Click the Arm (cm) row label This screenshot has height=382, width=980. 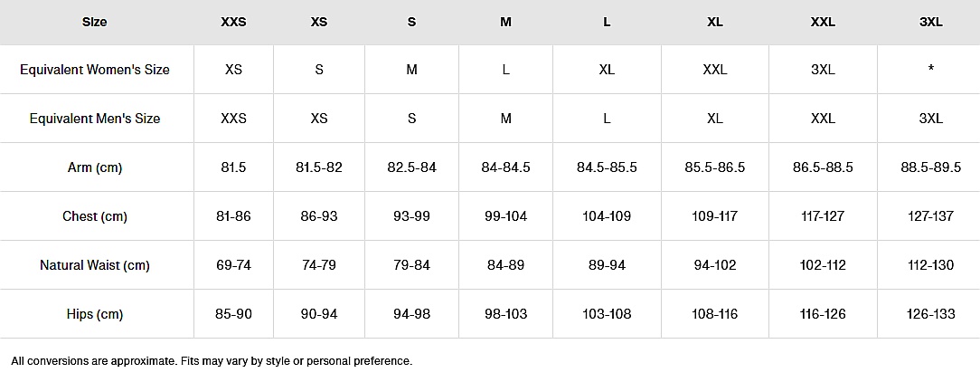point(95,167)
